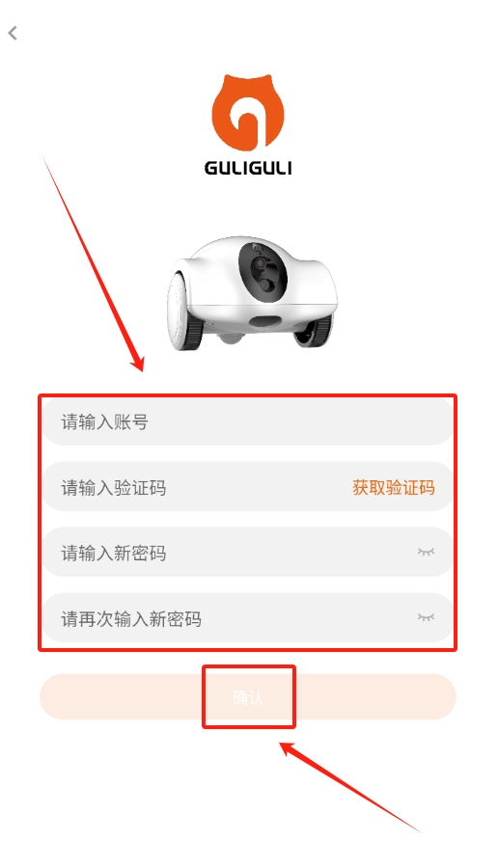The height and width of the screenshot is (868, 498).
Task: Reveal confirm password via closed-eye icon
Action: tap(426, 617)
